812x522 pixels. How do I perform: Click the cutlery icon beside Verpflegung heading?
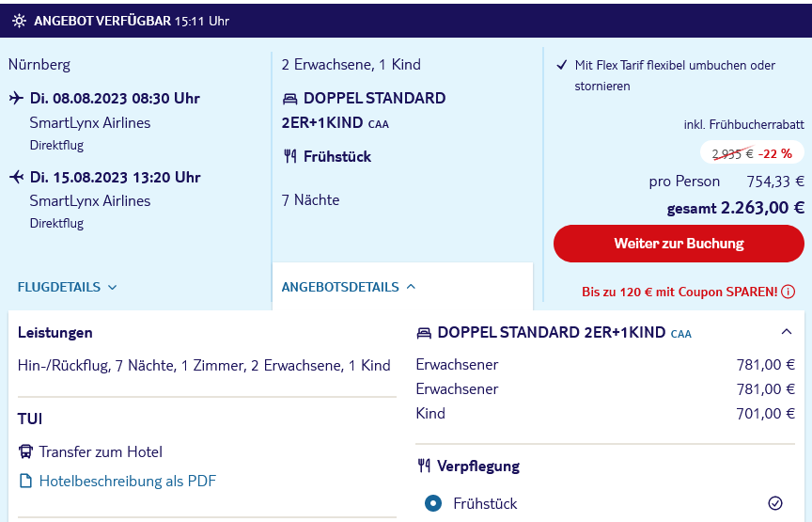point(424,466)
